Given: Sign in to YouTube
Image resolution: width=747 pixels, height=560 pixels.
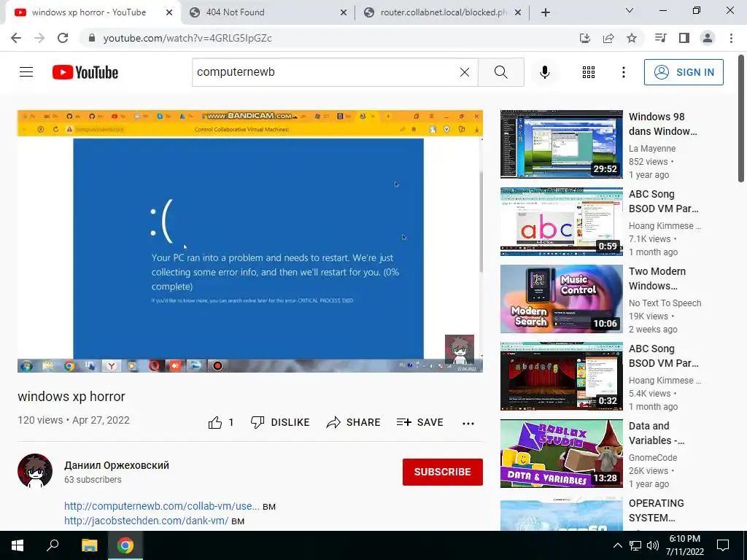Looking at the screenshot, I should pos(684,72).
